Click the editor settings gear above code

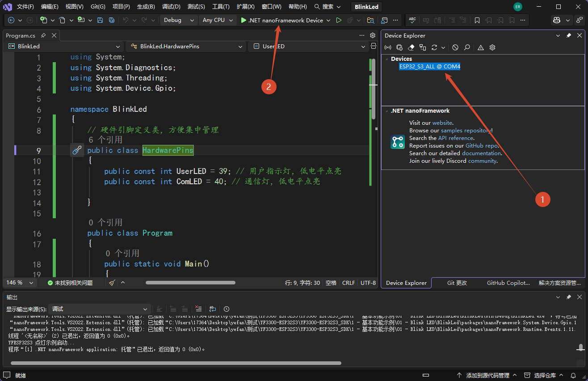[373, 35]
